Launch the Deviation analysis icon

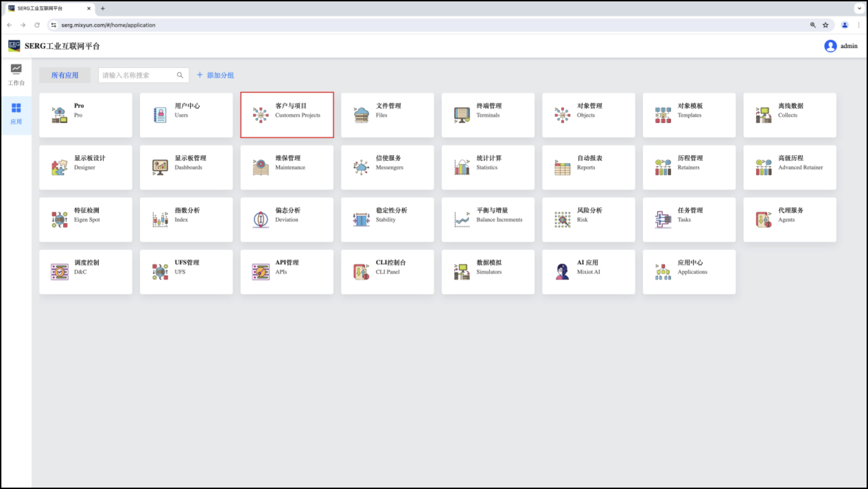tap(261, 219)
